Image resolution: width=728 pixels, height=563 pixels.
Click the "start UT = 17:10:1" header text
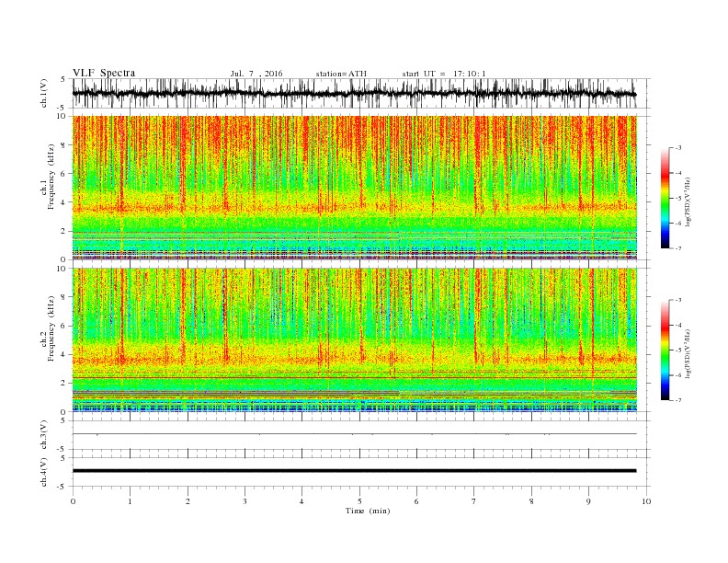pos(444,74)
